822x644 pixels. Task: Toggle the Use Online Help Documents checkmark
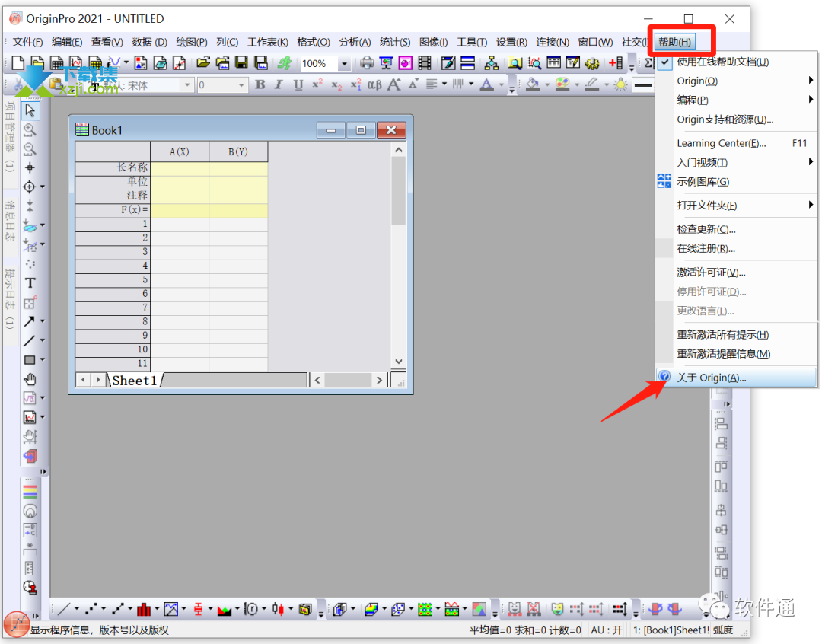coord(664,62)
